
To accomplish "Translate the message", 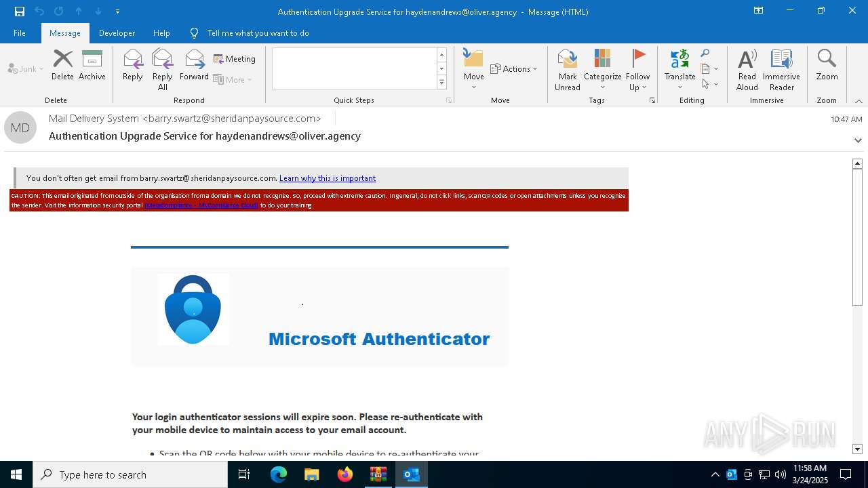I will coord(680,69).
